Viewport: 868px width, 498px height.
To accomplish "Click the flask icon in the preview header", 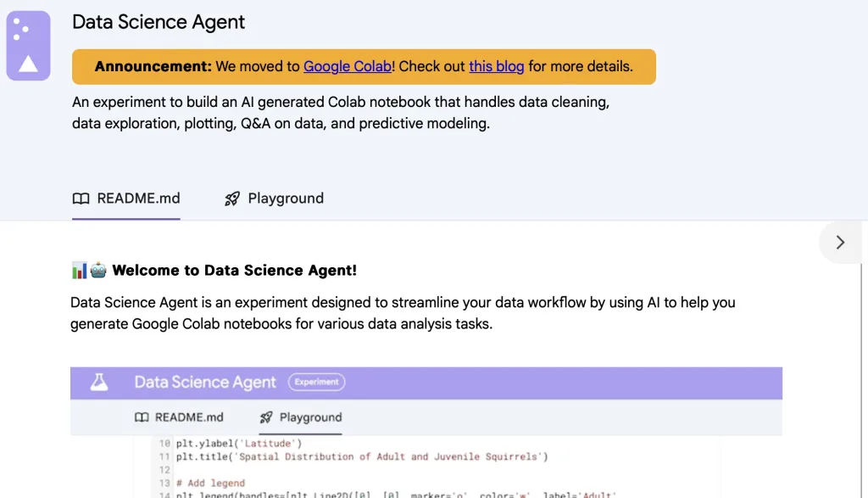I will (x=98, y=382).
